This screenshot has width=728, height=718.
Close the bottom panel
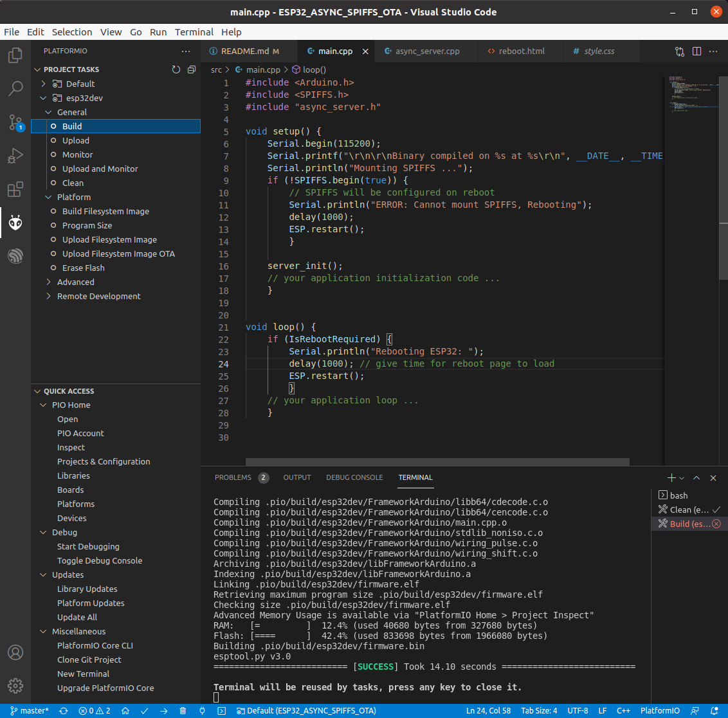pyautogui.click(x=713, y=477)
